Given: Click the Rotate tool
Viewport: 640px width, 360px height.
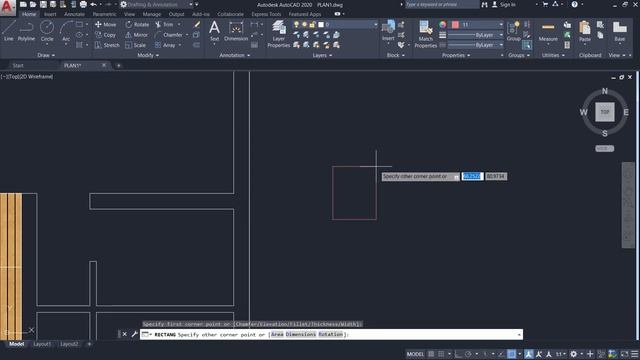Looking at the screenshot, I should (x=137, y=24).
